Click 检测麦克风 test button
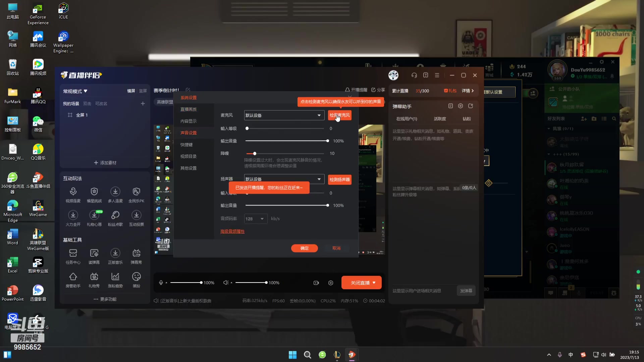The image size is (644, 362). tap(339, 115)
